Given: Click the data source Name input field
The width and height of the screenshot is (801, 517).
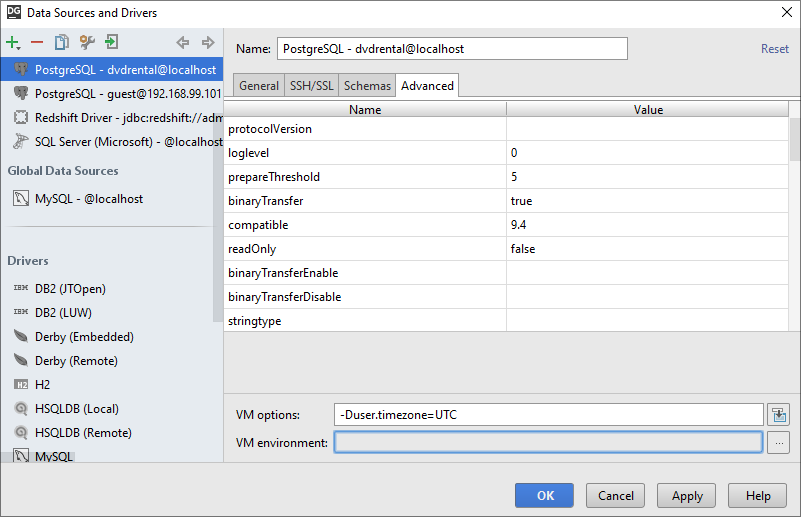Looking at the screenshot, I should pyautogui.click(x=453, y=49).
